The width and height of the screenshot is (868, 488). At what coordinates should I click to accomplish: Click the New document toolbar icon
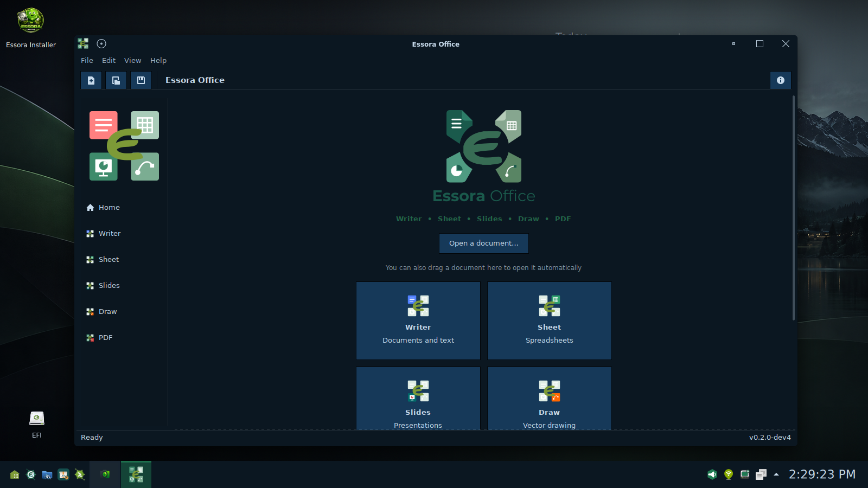click(x=91, y=80)
